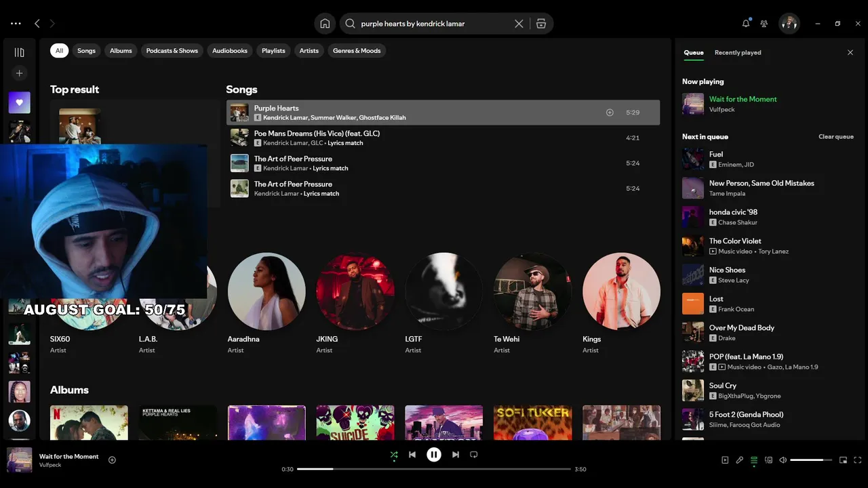868x488 pixels.
Task: Filter results by Genres & Moods
Action: (x=357, y=51)
